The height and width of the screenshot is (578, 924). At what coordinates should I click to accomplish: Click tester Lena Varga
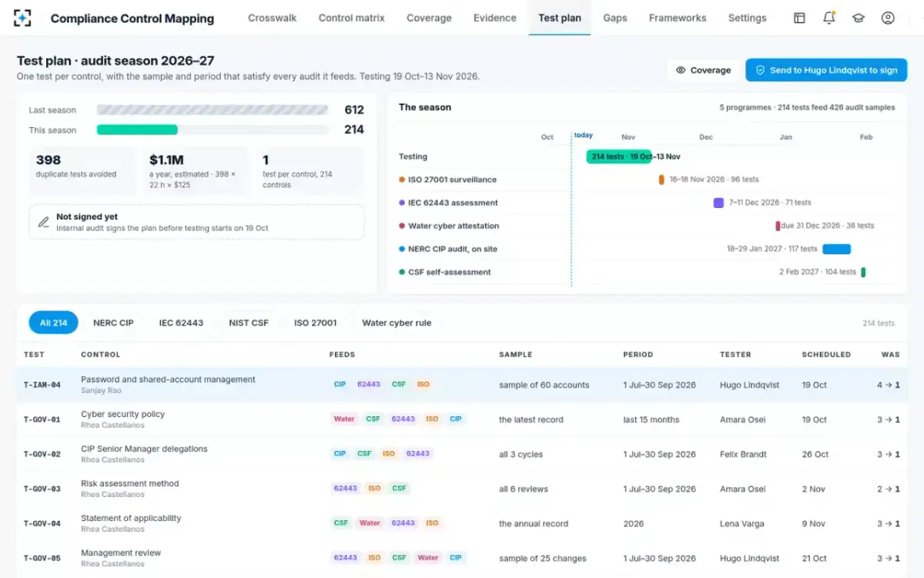742,523
